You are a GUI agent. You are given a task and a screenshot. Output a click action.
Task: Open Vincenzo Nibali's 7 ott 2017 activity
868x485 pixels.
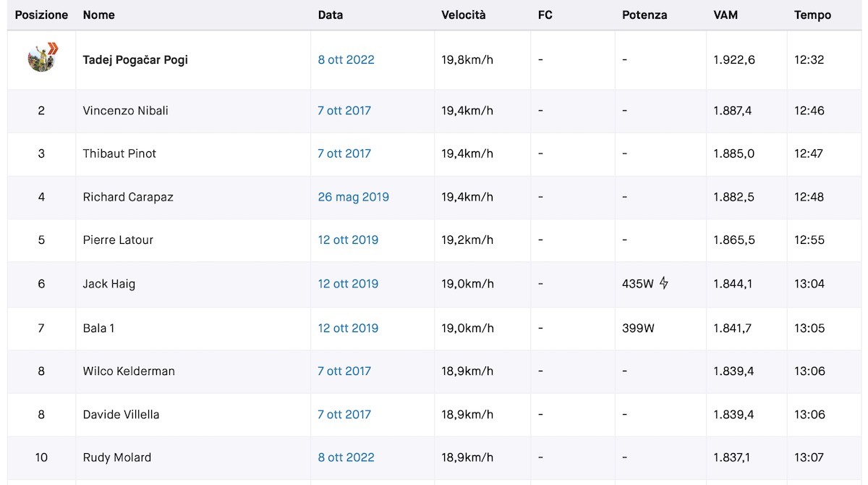coord(344,111)
